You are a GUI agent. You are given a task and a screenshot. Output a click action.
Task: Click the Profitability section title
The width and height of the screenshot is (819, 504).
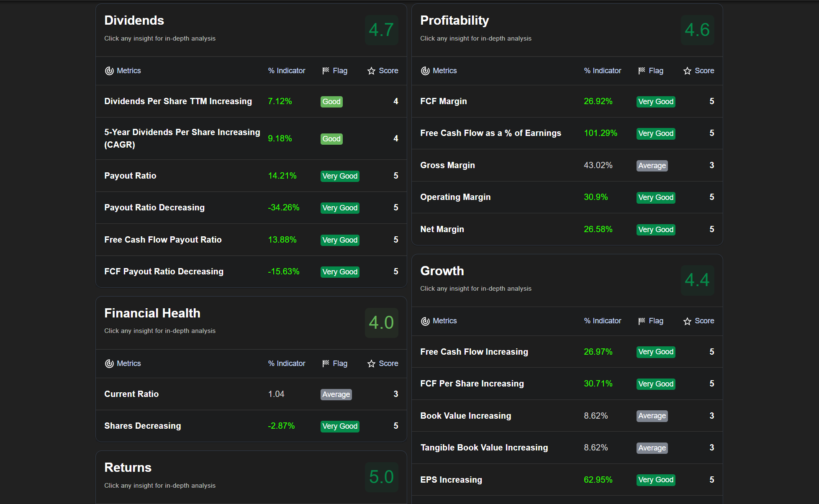454,20
